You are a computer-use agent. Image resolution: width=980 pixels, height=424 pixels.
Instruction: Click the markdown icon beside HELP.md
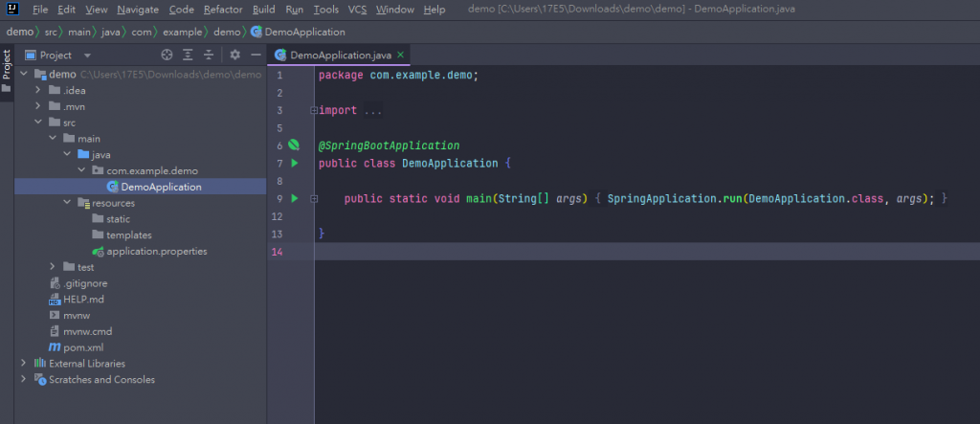tap(55, 300)
